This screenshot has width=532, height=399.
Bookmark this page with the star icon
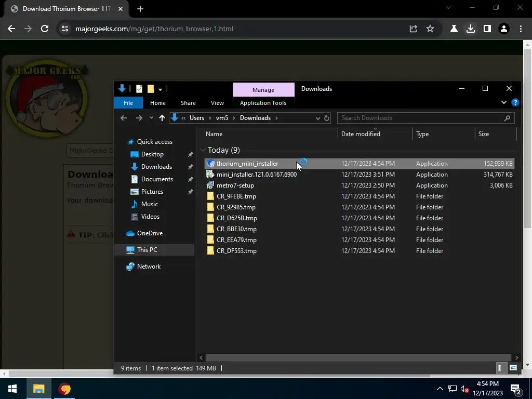(x=430, y=29)
